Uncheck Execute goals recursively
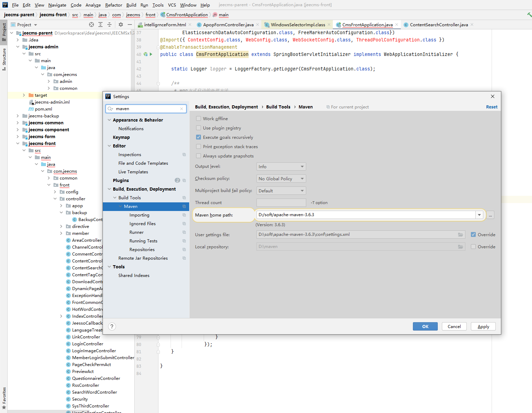Image resolution: width=532 pixels, height=413 pixels. (199, 137)
